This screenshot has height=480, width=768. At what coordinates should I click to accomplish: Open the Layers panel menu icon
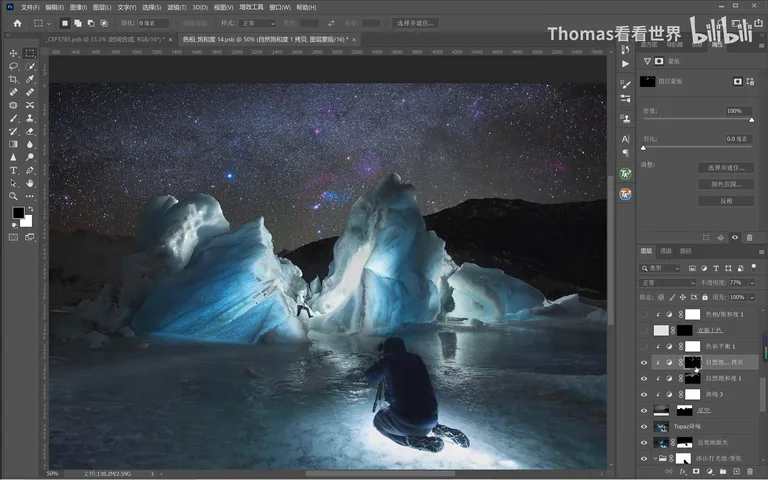click(761, 252)
